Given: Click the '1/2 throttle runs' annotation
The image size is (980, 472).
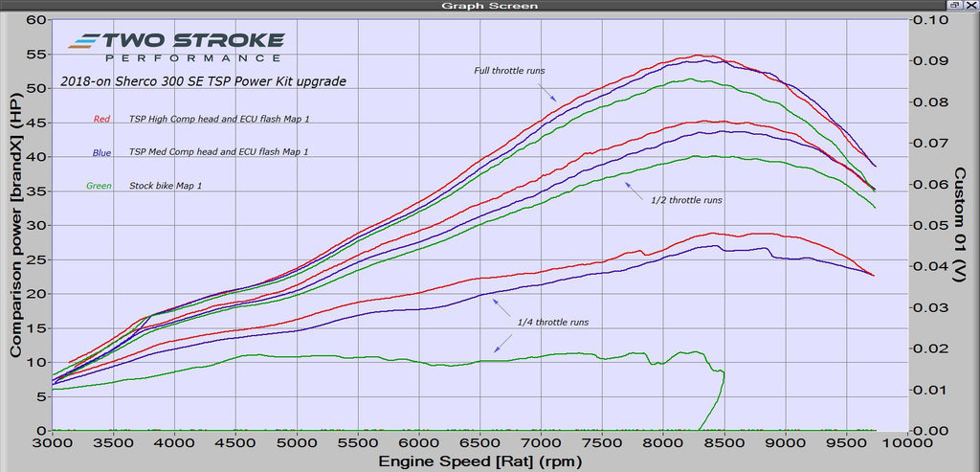Looking at the screenshot, I should pos(687,201).
